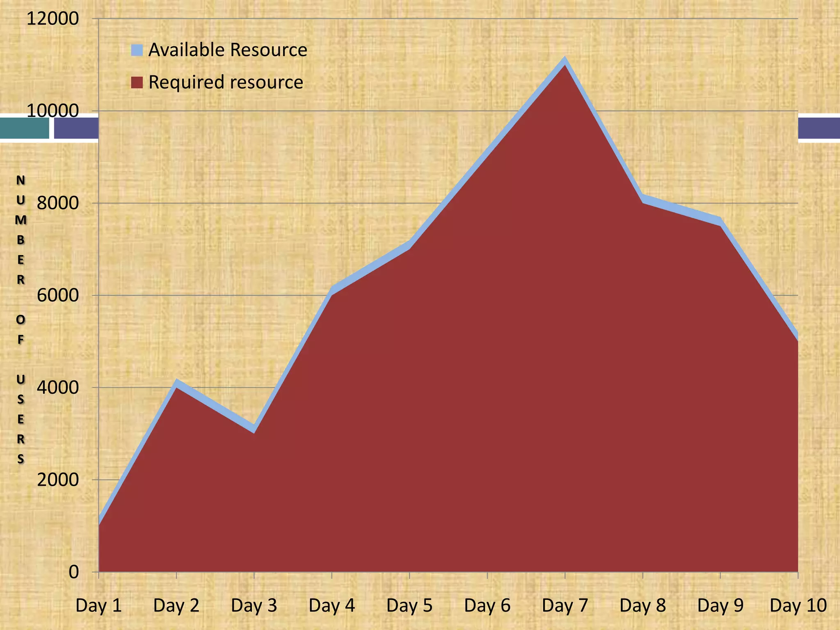
Task: Click the teal rectangle decoration at left
Action: [x=25, y=128]
